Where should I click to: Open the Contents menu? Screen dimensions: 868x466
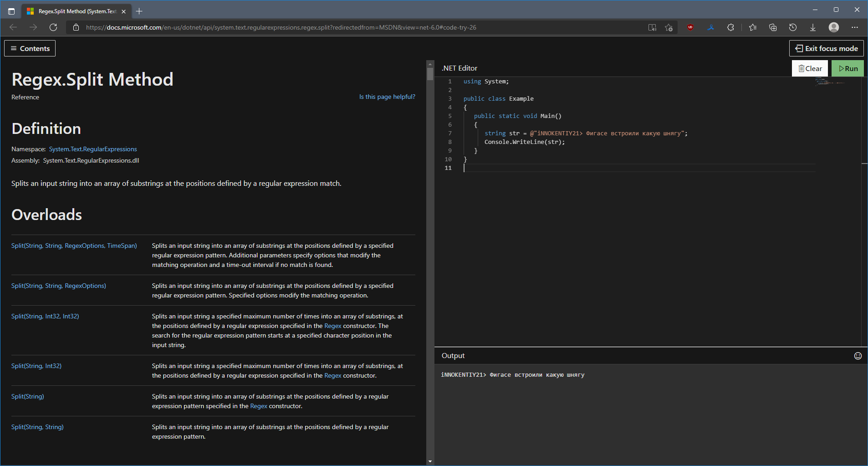(30, 48)
